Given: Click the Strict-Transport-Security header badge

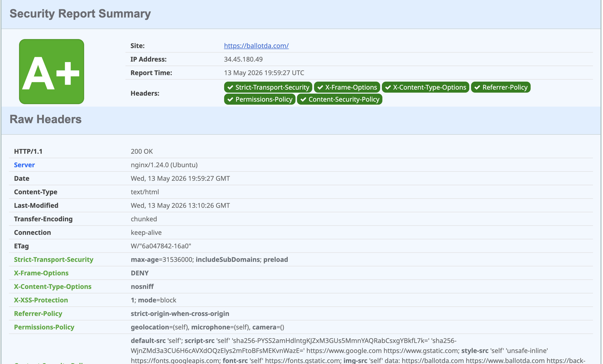Looking at the screenshot, I should 268,87.
